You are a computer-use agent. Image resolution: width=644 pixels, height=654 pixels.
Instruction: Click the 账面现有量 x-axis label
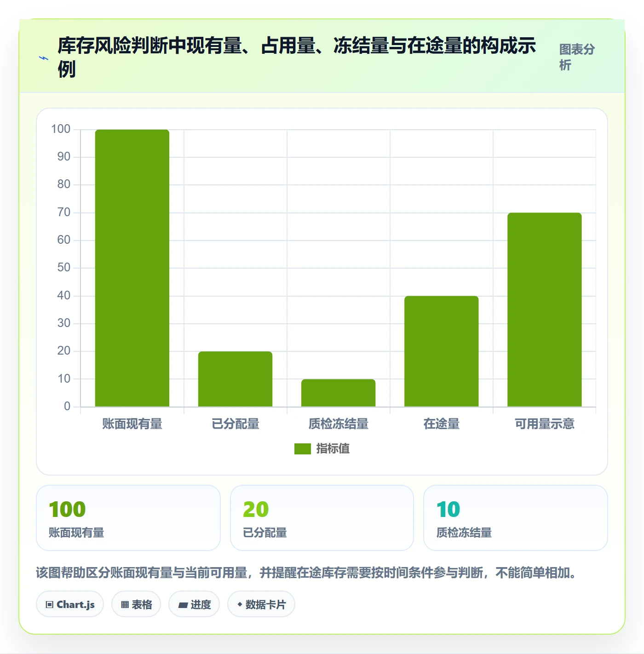pyautogui.click(x=132, y=424)
